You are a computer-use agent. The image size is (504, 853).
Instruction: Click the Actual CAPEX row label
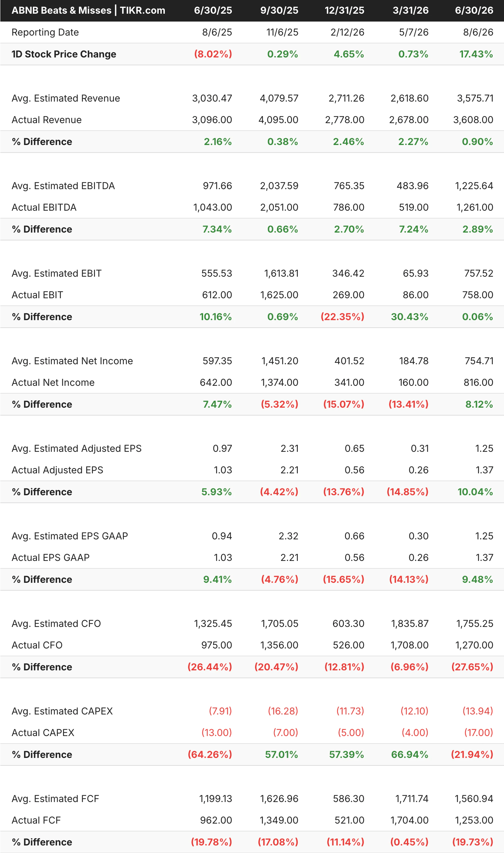tap(43, 733)
